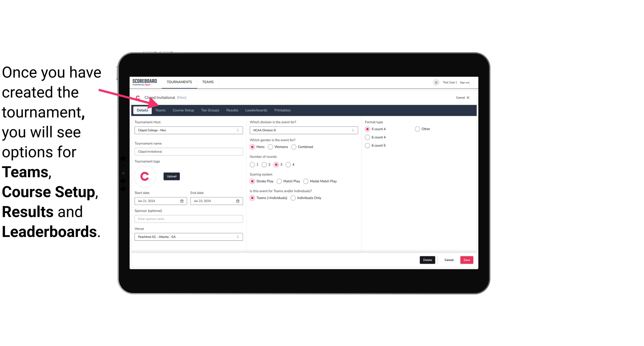This screenshot has width=644, height=346.
Task: Switch to the Teams tab
Action: pyautogui.click(x=160, y=110)
